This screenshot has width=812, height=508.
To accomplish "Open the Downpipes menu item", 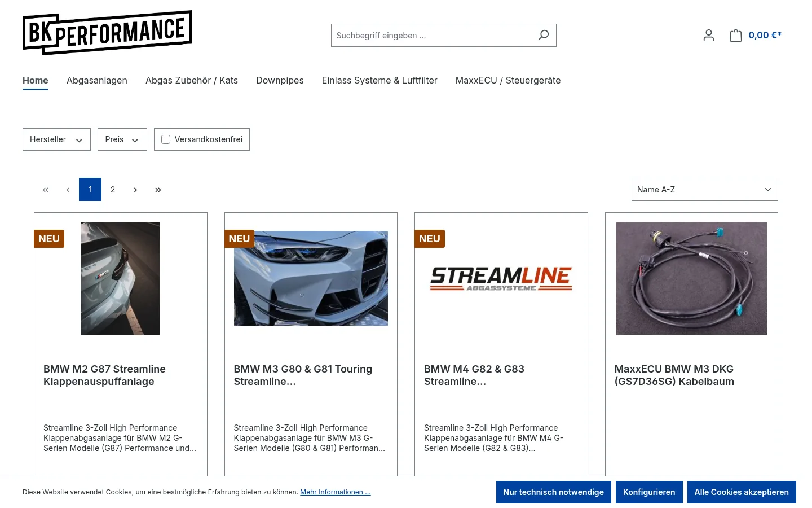I will 280,80.
